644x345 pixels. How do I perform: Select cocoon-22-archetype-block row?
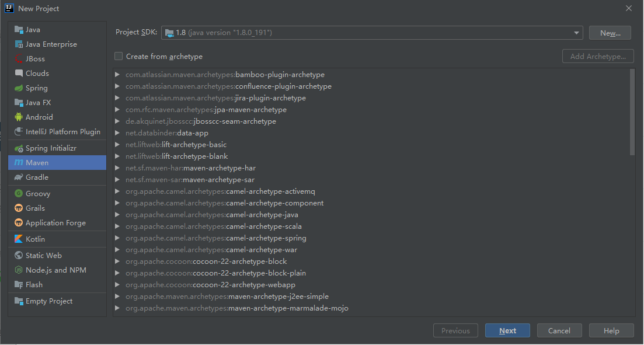pyautogui.click(x=372, y=261)
